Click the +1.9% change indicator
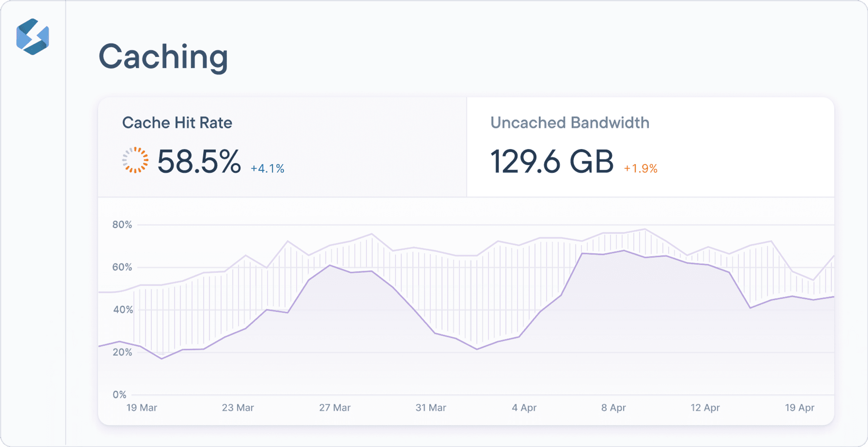 640,169
